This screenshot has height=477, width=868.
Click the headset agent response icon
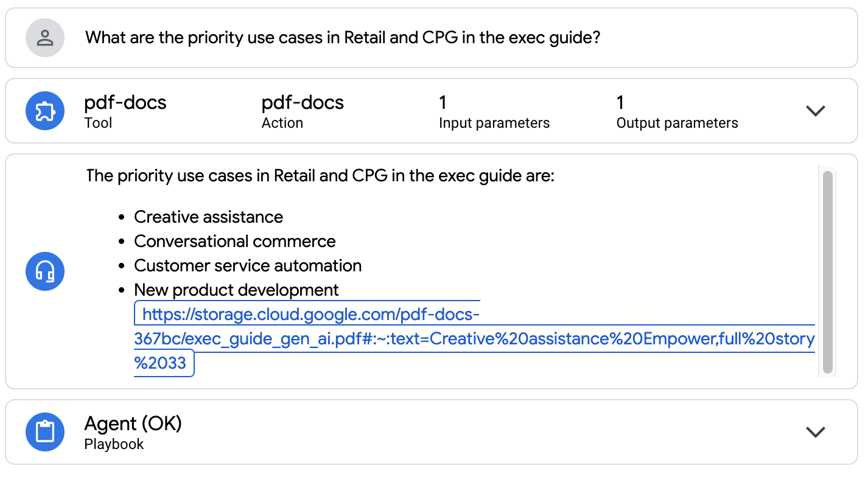pos(44,271)
